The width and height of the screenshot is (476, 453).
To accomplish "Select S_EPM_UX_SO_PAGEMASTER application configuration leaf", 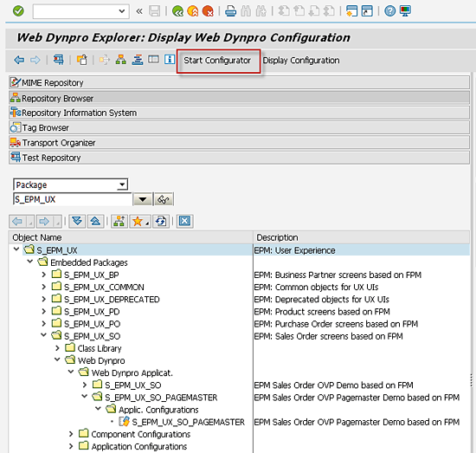I will [188, 422].
